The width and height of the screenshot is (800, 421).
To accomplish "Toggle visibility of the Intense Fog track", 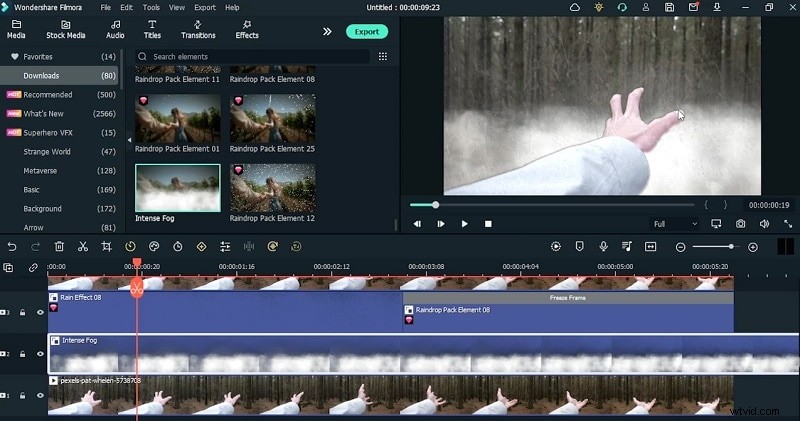I will pyautogui.click(x=40, y=354).
